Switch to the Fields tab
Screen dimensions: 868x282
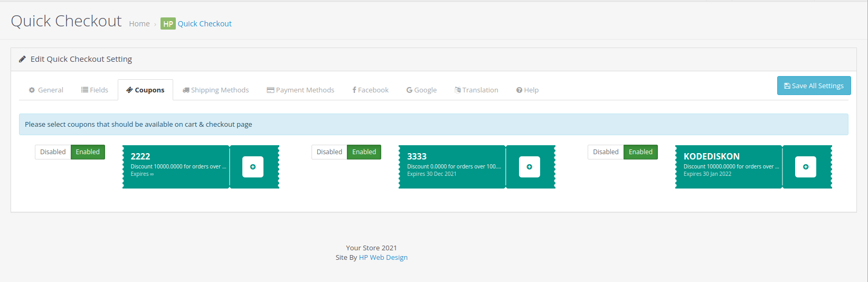tap(95, 90)
